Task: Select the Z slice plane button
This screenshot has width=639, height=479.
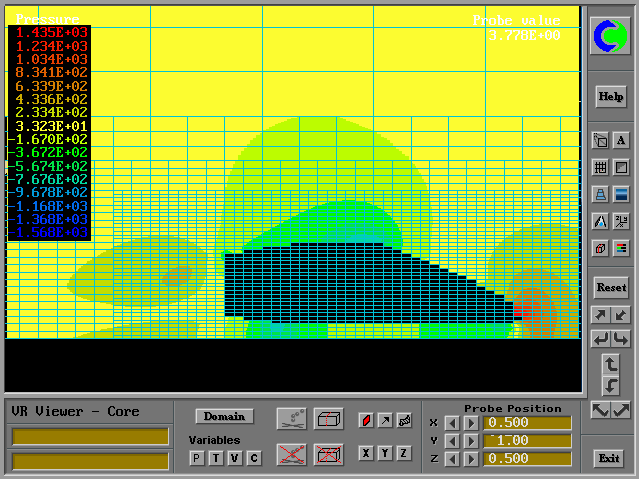Action: pos(404,454)
